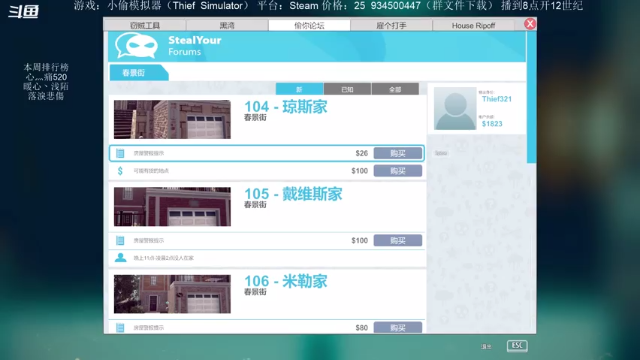Click the ESC exit key button
Image resolution: width=640 pixels, height=360 pixels.
tap(517, 346)
